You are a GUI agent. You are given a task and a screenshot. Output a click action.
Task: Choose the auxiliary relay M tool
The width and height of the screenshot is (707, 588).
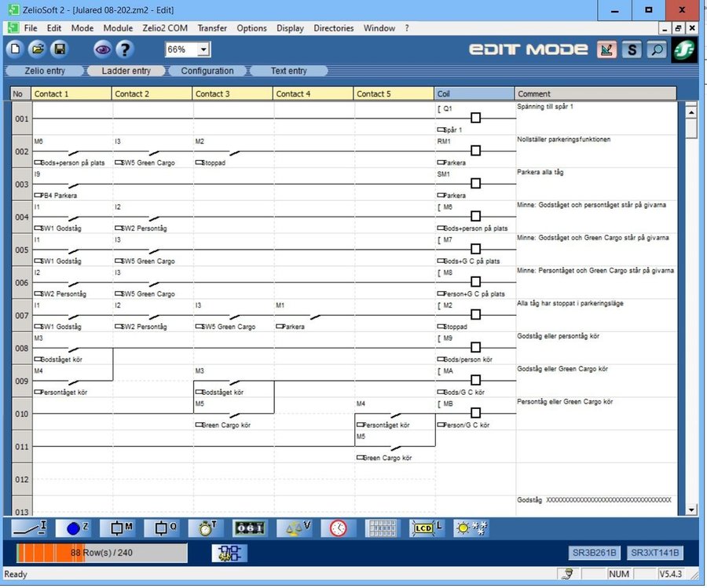pyautogui.click(x=122, y=528)
